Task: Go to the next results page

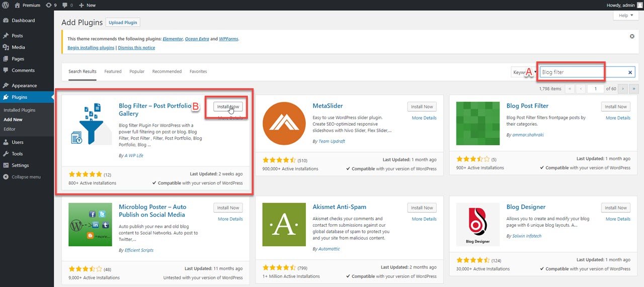Action: pos(623,88)
